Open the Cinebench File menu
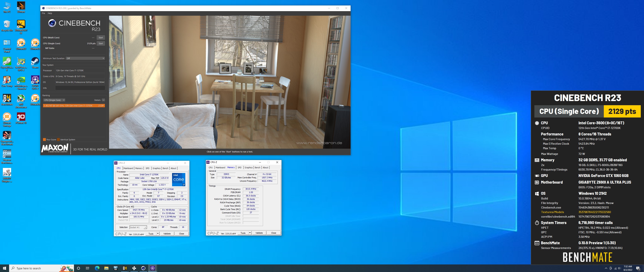The width and height of the screenshot is (644, 272). [44, 13]
